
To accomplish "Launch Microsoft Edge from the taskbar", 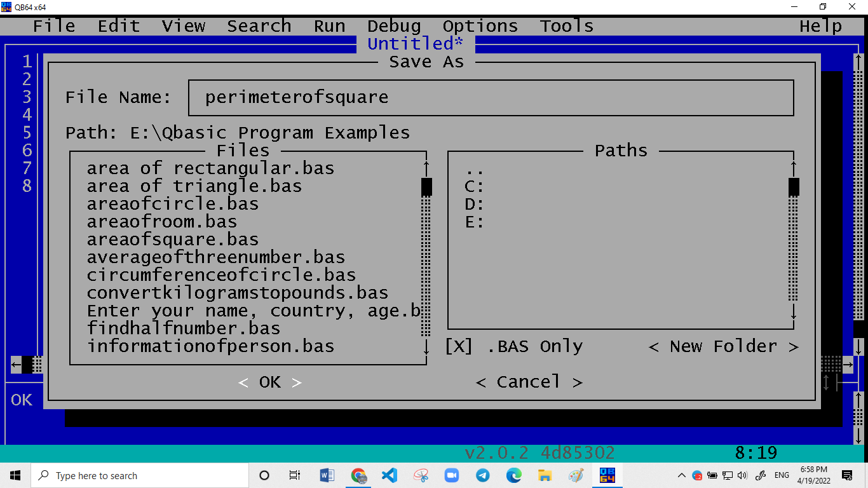I will pos(514,475).
